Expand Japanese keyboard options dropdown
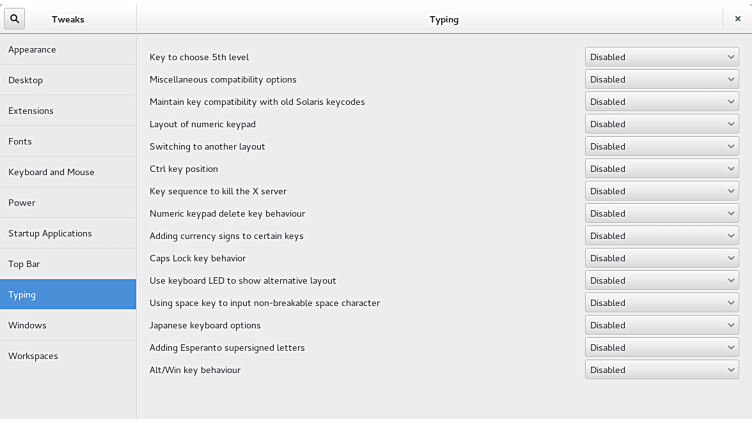Viewport: 752px width, 423px height. [662, 325]
